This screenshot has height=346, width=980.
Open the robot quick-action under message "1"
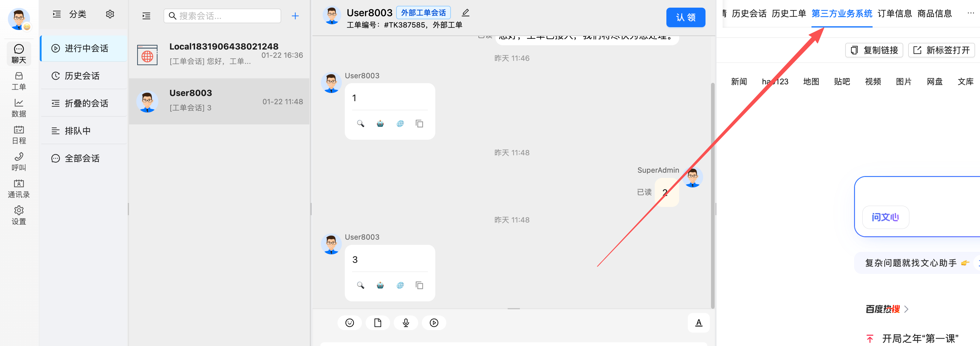[380, 123]
